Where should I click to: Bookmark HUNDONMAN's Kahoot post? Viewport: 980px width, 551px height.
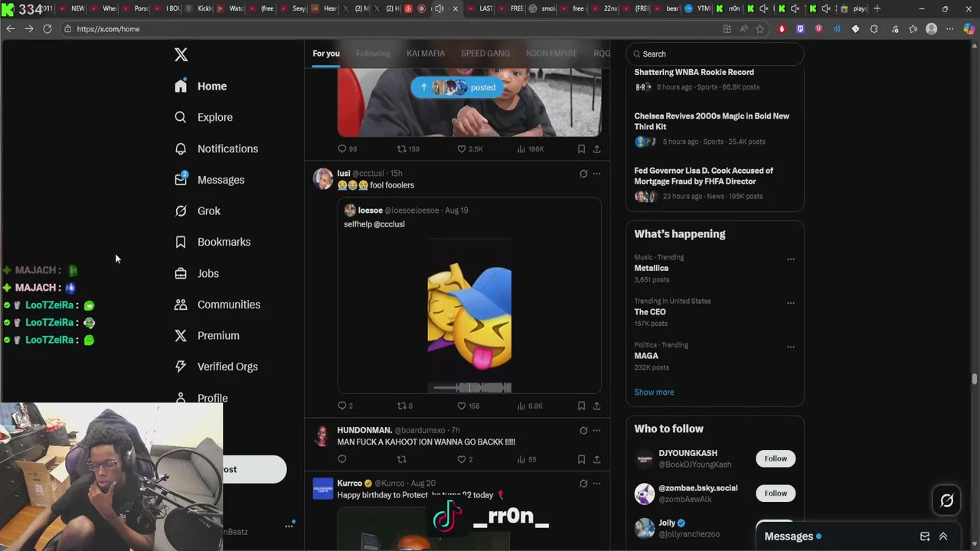pos(581,459)
